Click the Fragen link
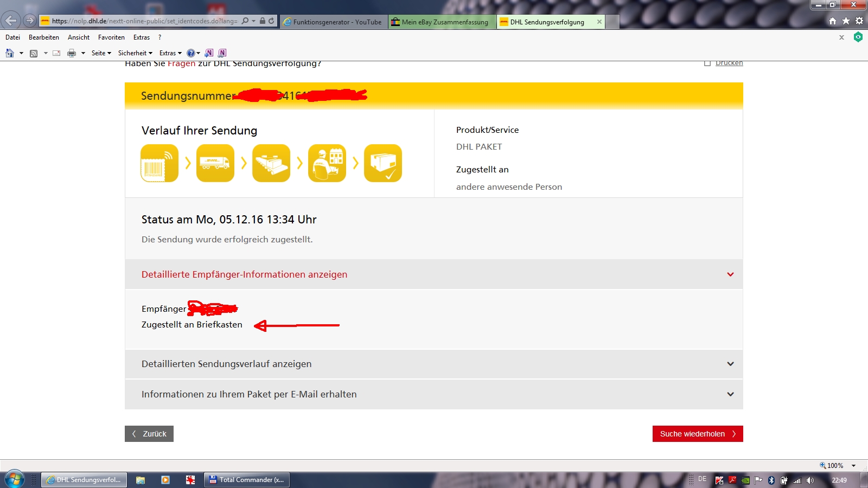The image size is (868, 488). [x=181, y=63]
